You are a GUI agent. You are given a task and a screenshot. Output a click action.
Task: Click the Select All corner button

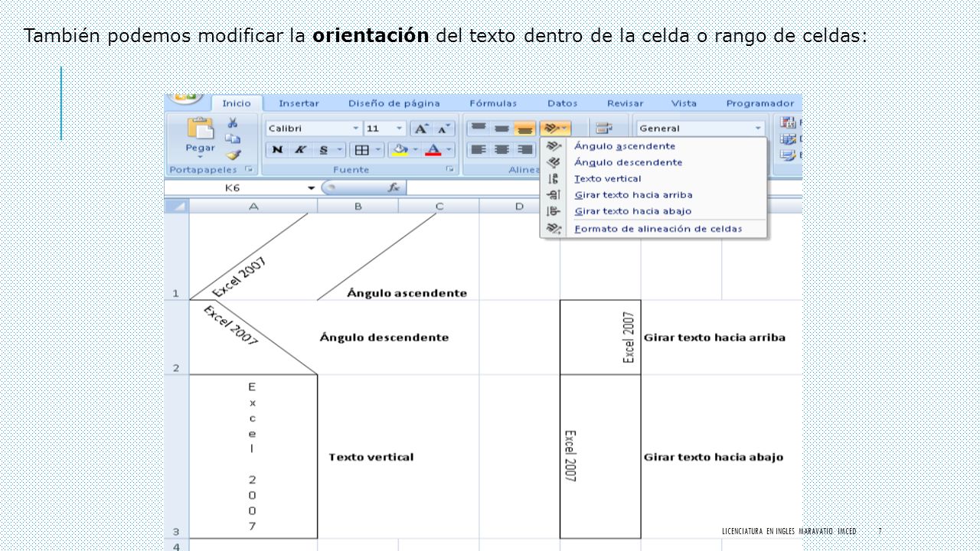(x=177, y=207)
